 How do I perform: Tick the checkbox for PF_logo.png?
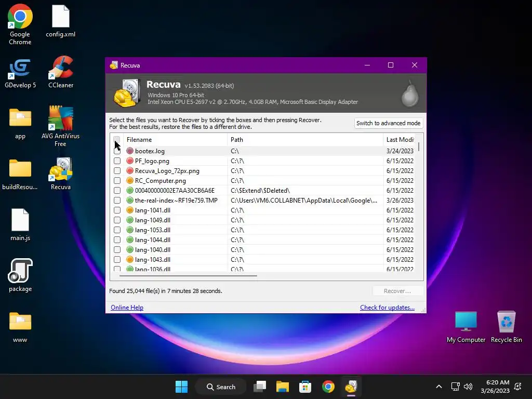[x=117, y=161]
